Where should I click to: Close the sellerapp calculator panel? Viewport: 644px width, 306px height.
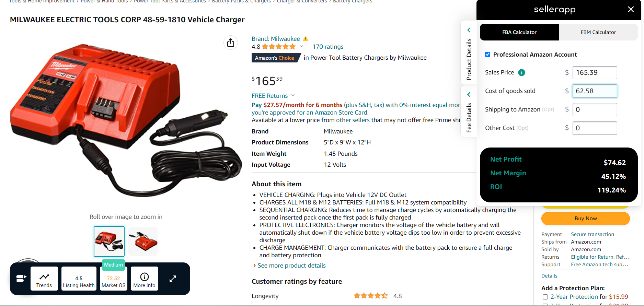pyautogui.click(x=631, y=10)
